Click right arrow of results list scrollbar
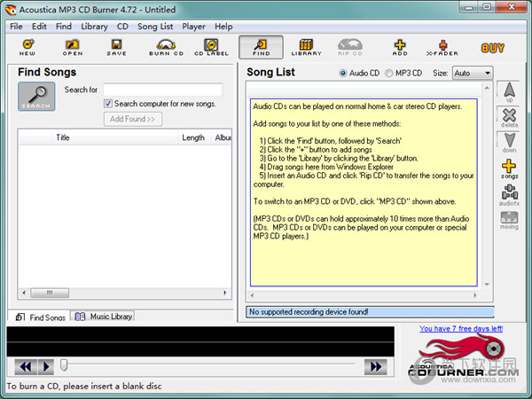532x399 pixels. click(225, 293)
